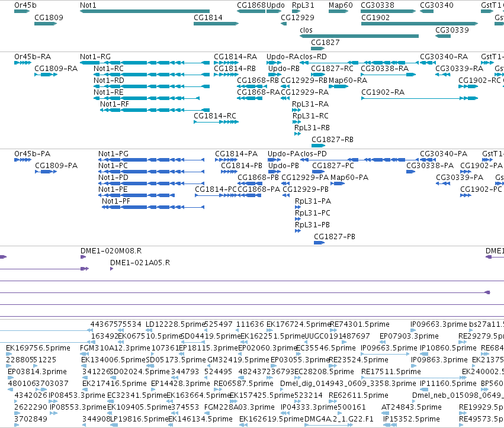The width and height of the screenshot is (504, 428).
Task: Select the CG1827 gene label
Action: [x=325, y=43]
